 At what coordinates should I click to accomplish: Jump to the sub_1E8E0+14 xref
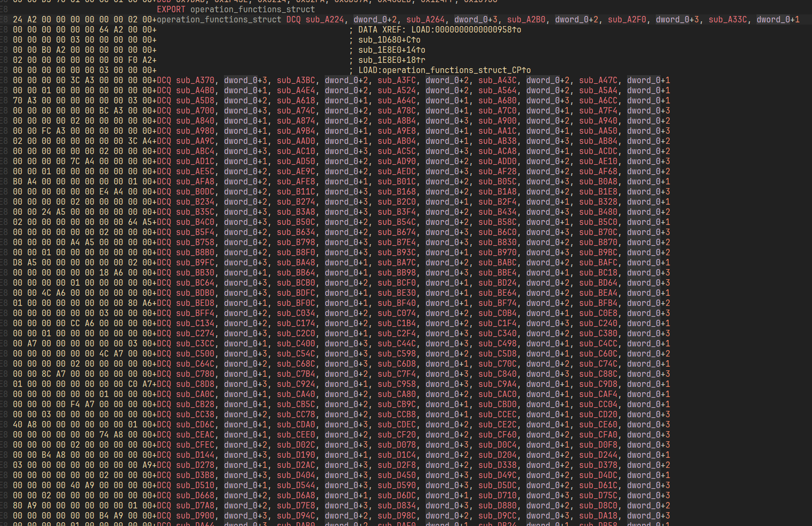click(x=391, y=50)
